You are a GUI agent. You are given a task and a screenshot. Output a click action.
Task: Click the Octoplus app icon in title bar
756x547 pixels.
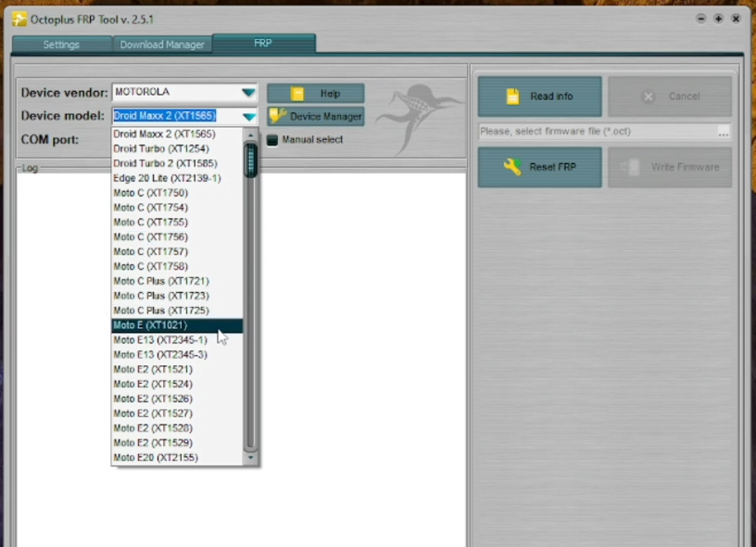[x=19, y=19]
